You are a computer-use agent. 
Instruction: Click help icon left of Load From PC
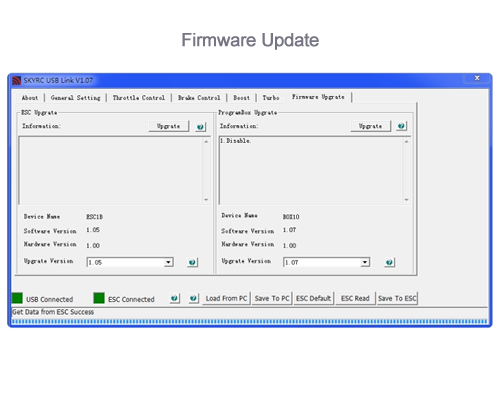pyautogui.click(x=194, y=298)
